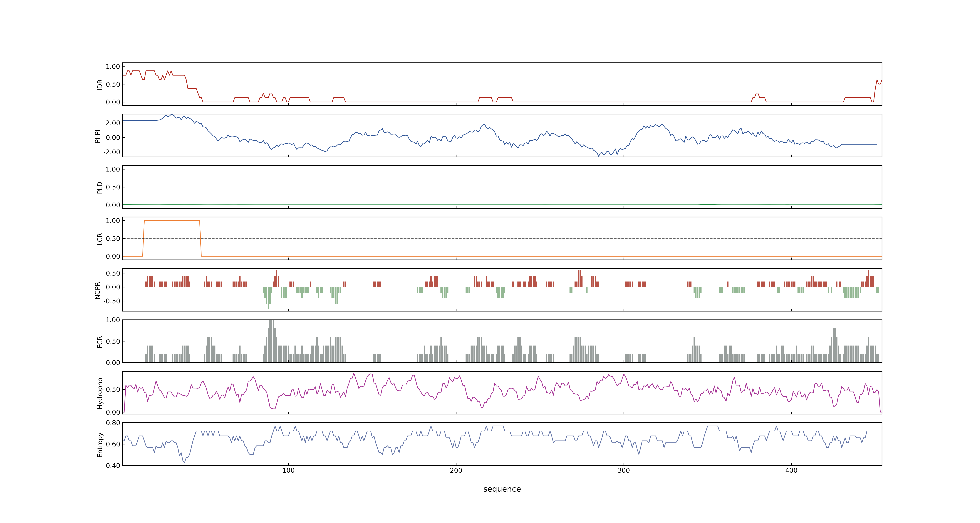Click the FCR axis label

coord(100,341)
